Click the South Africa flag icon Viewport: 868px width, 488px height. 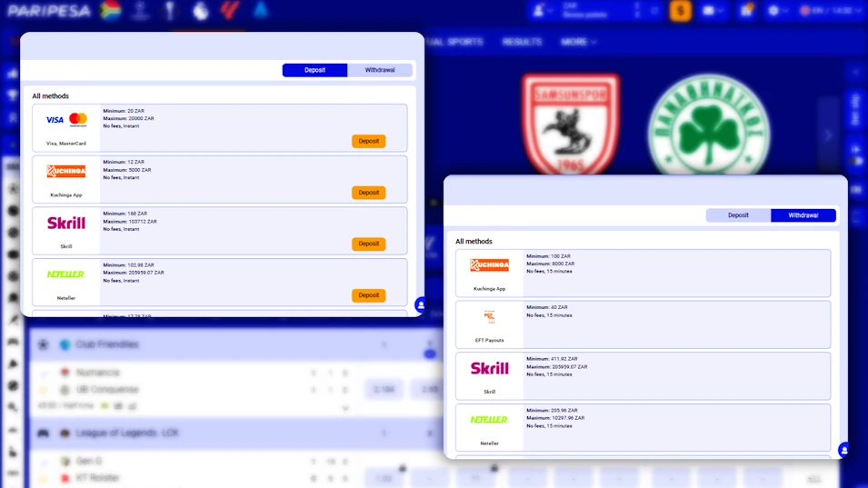pyautogui.click(x=111, y=11)
